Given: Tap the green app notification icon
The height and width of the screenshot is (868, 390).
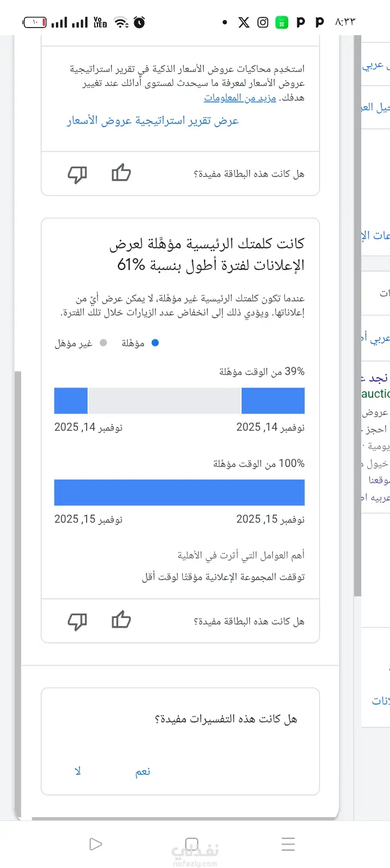Looking at the screenshot, I should [x=282, y=22].
